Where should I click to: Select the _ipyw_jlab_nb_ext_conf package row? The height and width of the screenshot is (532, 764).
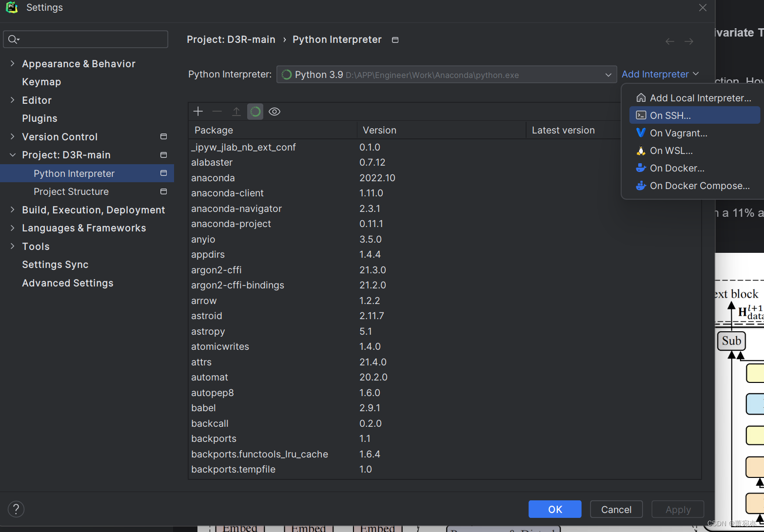click(445, 147)
